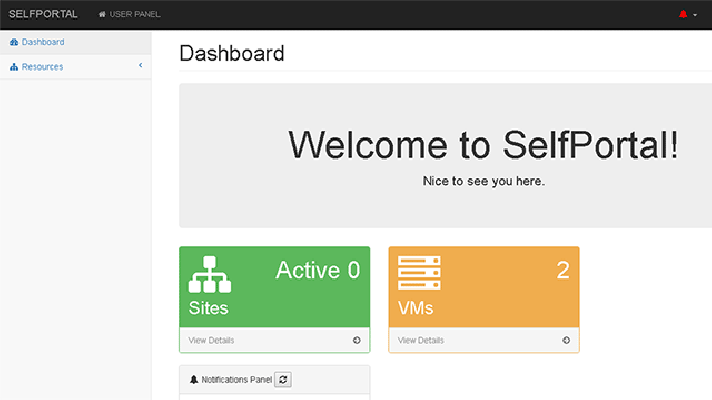Refresh the Notifications Panel
Image resolution: width=712 pixels, height=400 pixels.
point(283,380)
